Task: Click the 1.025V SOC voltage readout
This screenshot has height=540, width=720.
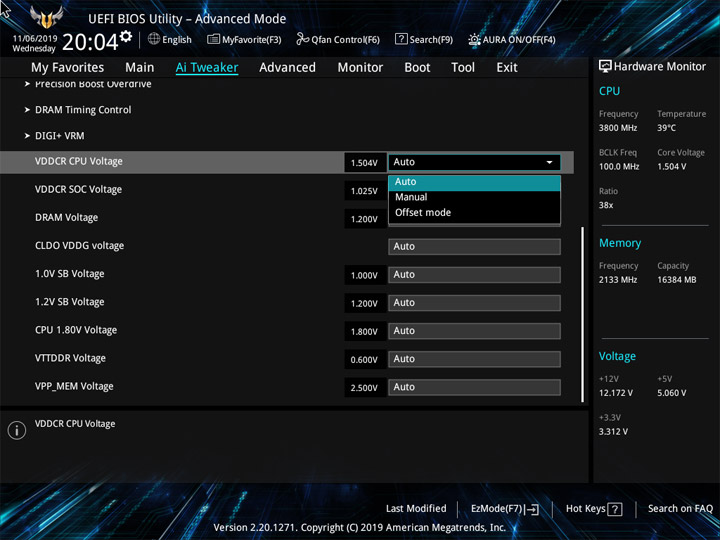Action: coord(364,191)
